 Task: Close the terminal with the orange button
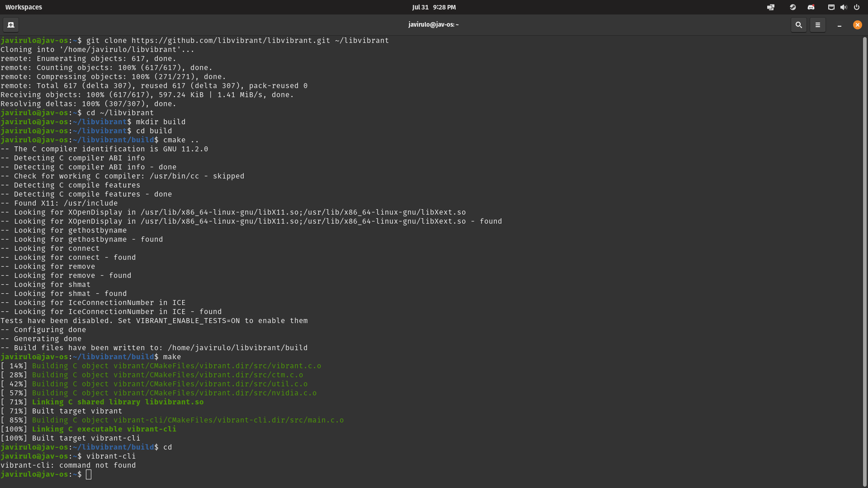pyautogui.click(x=857, y=25)
